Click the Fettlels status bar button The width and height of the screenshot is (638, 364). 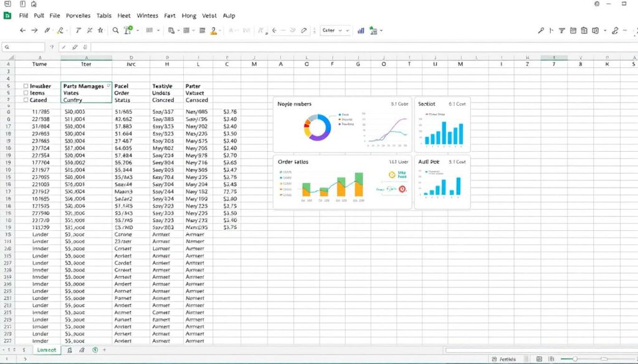point(504,359)
